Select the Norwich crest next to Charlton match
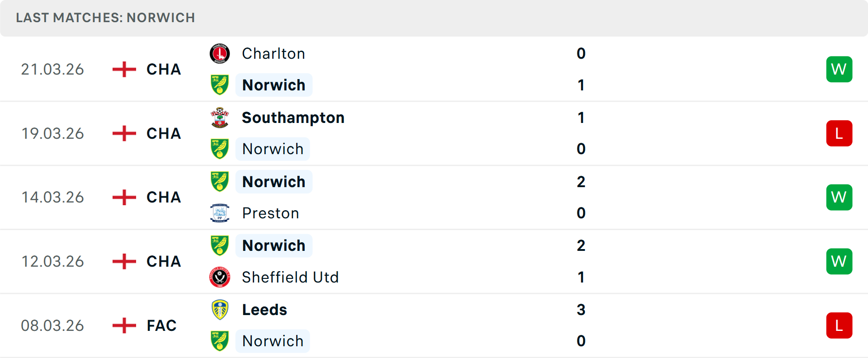Viewport: 868px width, 358px height. (220, 85)
